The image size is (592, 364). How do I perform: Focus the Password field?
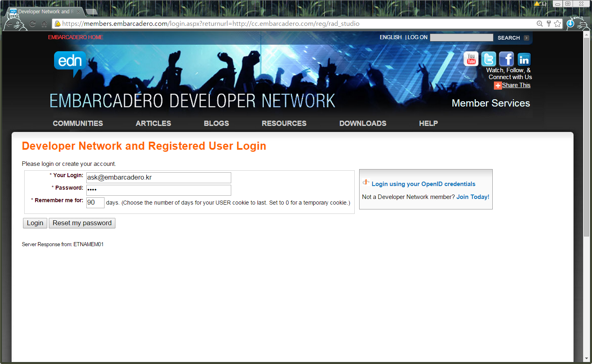point(159,190)
